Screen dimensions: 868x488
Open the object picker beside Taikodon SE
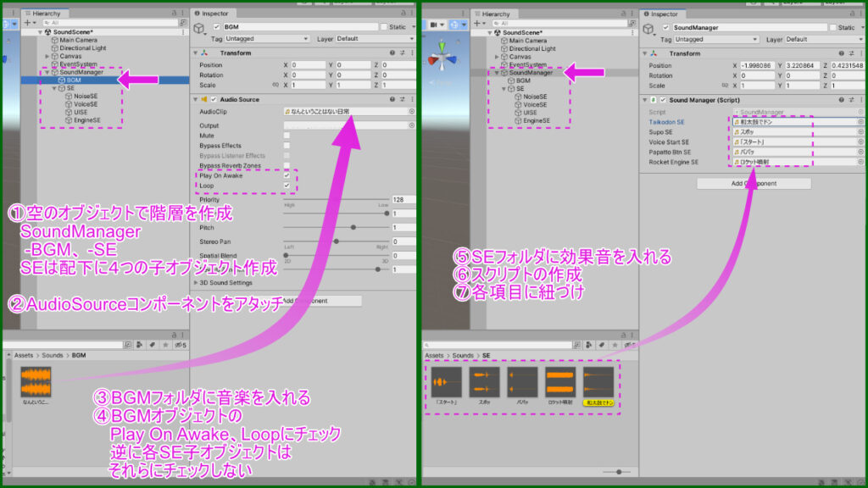[x=860, y=122]
